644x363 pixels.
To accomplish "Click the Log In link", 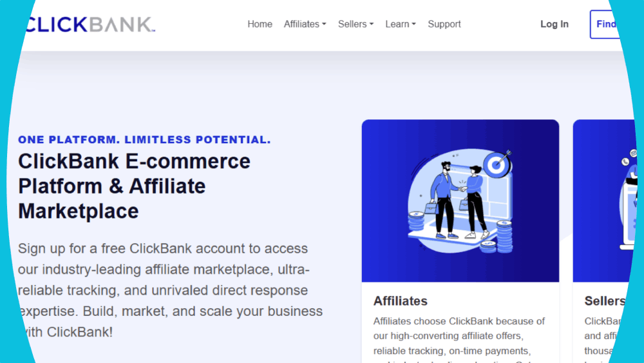I will point(554,25).
